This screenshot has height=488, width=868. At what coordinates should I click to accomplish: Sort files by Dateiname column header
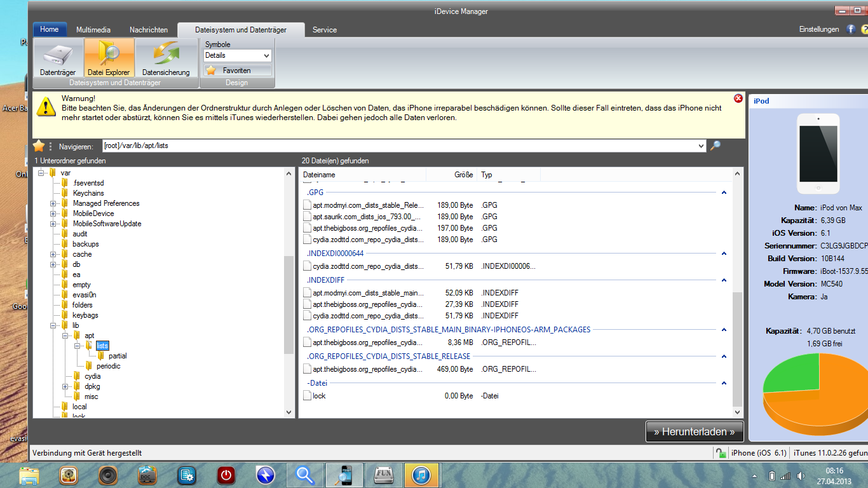(362, 175)
